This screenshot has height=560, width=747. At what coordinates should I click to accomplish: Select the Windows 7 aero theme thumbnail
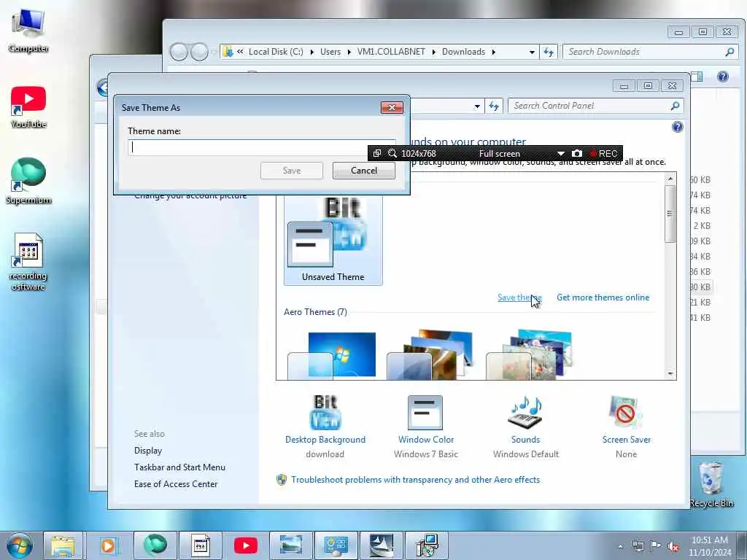(x=332, y=355)
